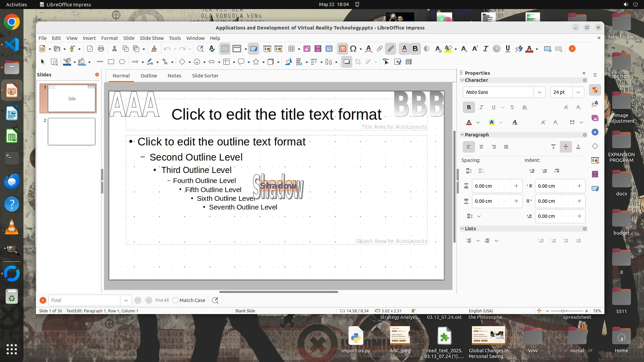
Task: Click the Print icon in toolbar
Action: [101, 49]
